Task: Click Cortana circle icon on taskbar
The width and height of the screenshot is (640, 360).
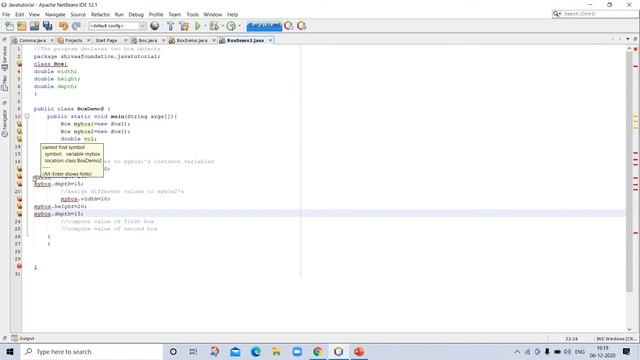Action: [173, 351]
